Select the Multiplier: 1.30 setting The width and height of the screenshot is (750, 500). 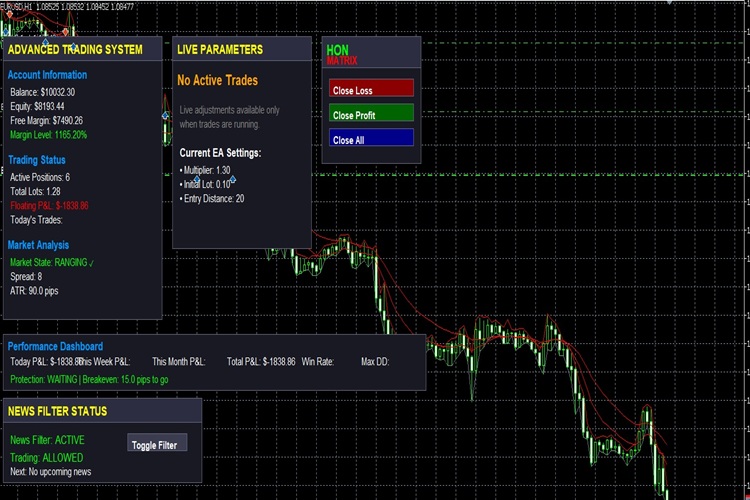pos(205,170)
